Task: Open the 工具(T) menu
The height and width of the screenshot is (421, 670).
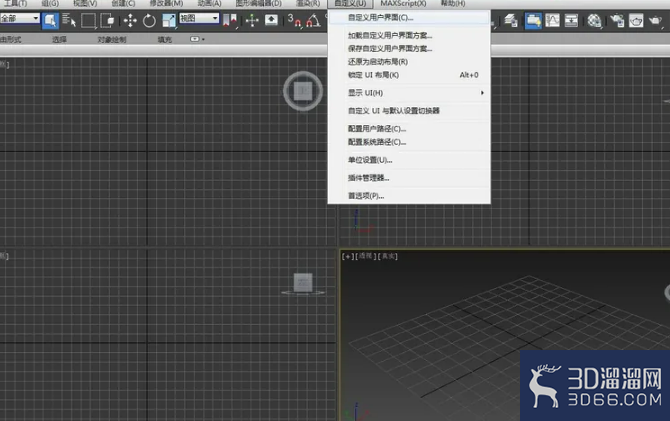Action: tap(15, 3)
